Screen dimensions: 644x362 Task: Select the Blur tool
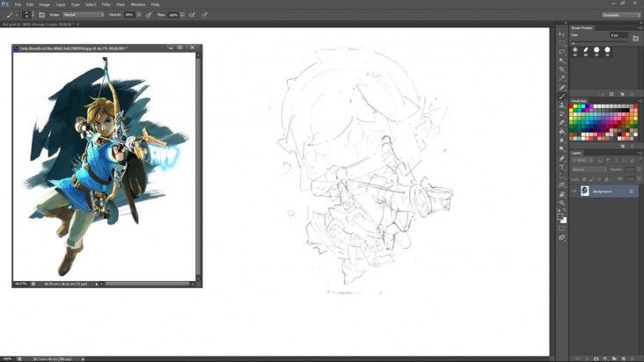(562, 141)
